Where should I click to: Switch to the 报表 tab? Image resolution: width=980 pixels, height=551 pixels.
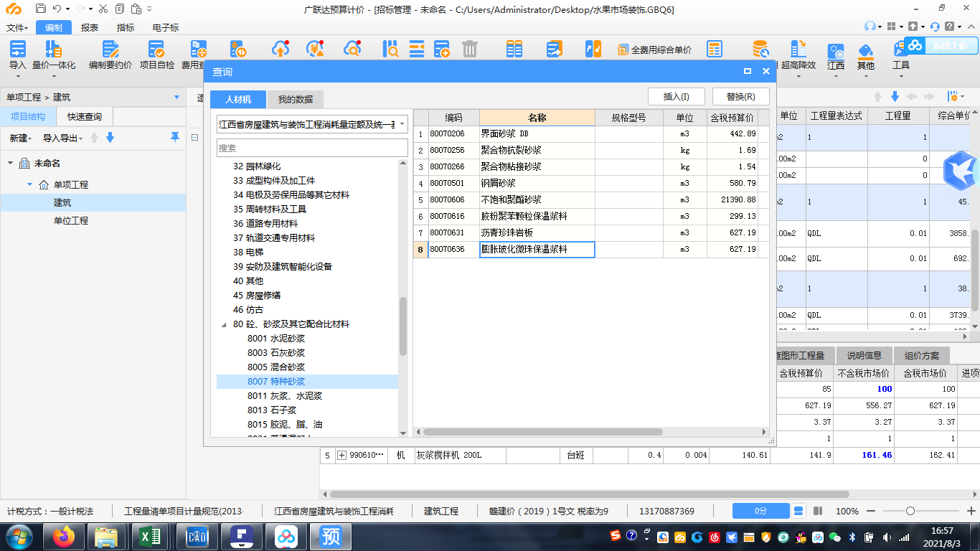[x=90, y=27]
